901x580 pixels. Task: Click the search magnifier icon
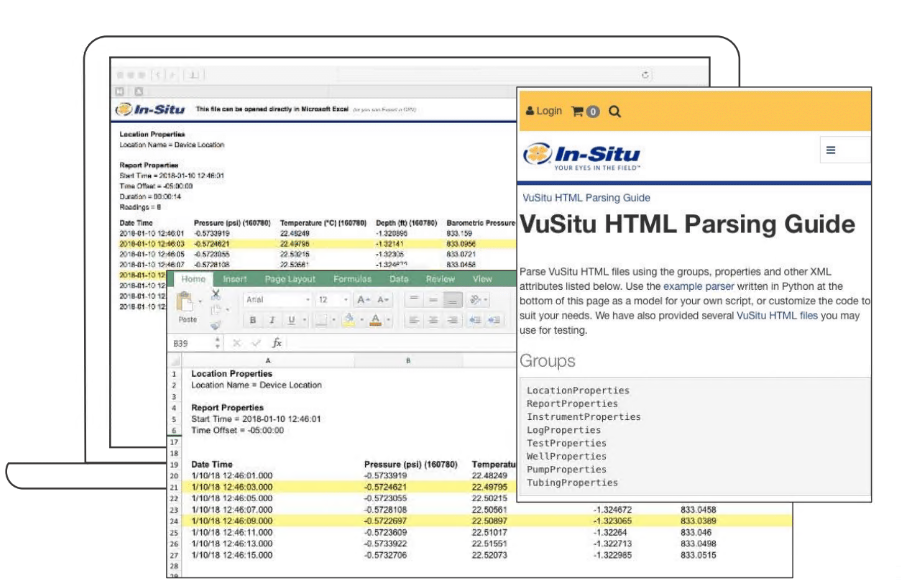point(615,112)
